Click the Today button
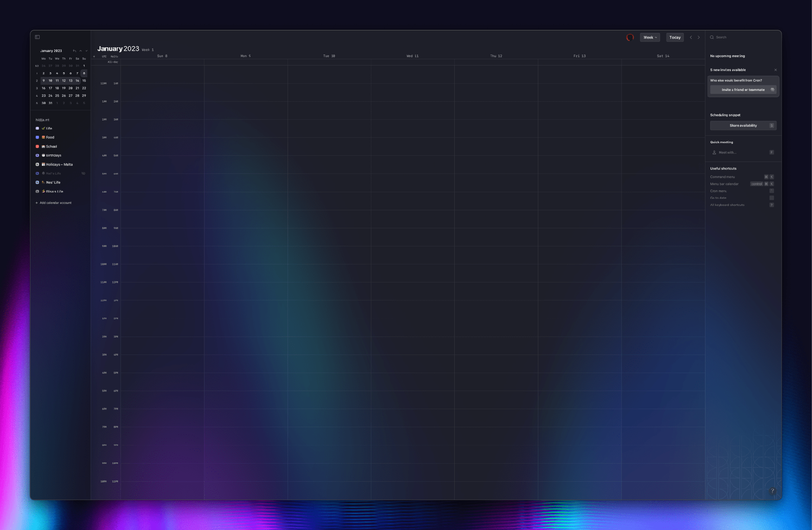This screenshot has width=812, height=530. pos(675,37)
